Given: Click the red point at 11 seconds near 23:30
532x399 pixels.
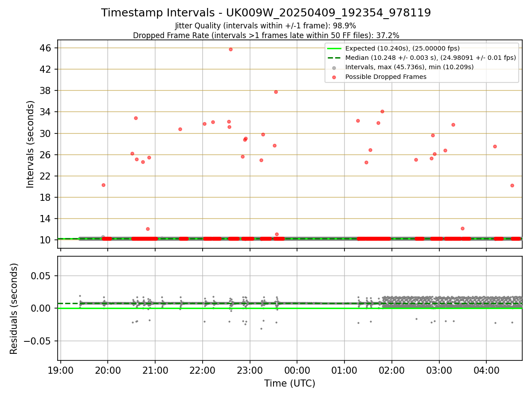Looking at the screenshot, I should tap(277, 234).
